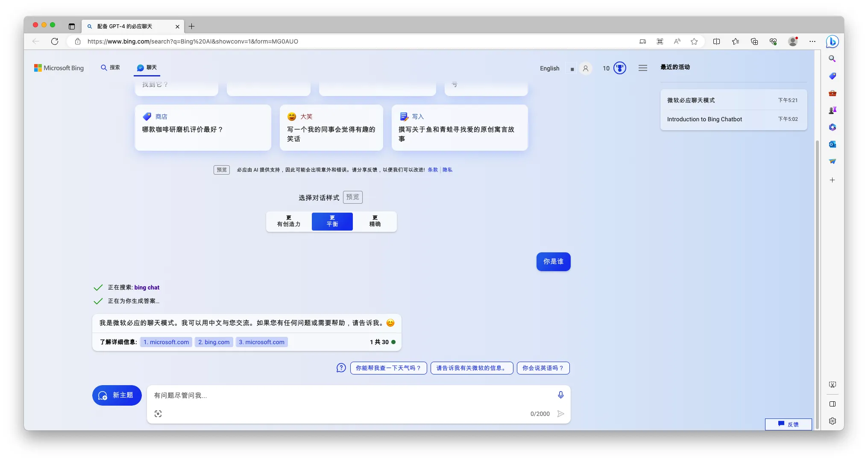Click the browser address bar URL
This screenshot has height=462, width=868.
[193, 41]
